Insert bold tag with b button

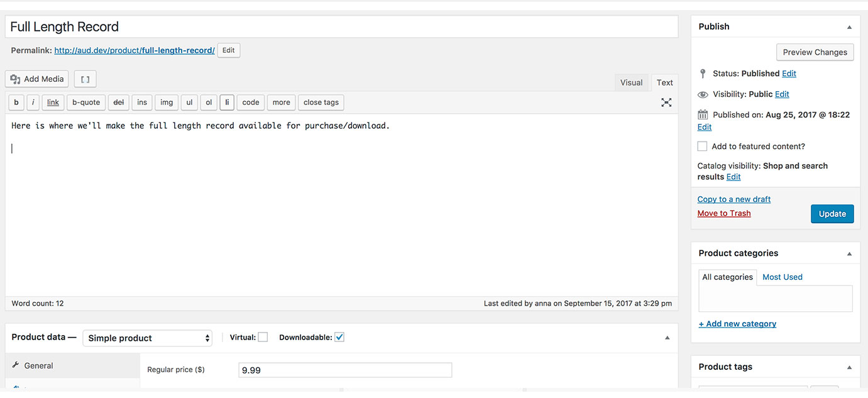point(16,102)
